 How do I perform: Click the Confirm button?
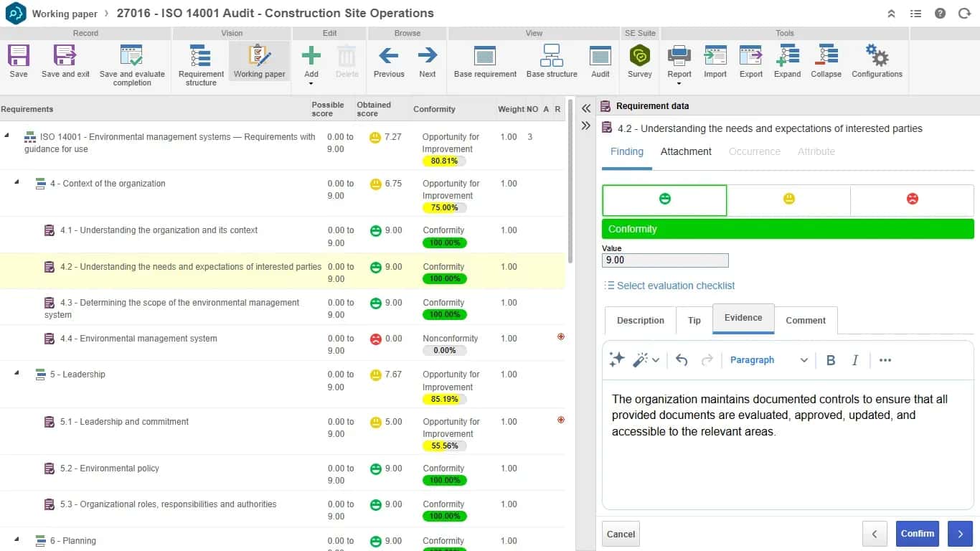[918, 534]
